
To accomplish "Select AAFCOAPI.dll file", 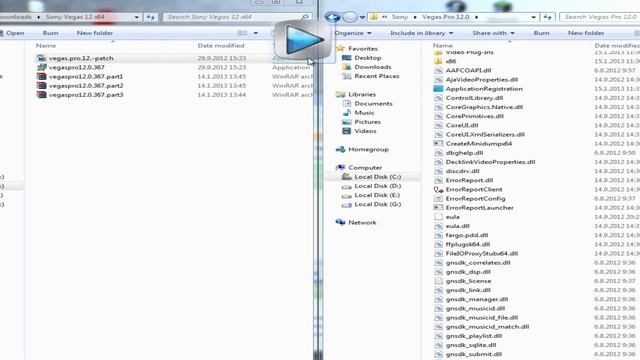I will click(468, 70).
